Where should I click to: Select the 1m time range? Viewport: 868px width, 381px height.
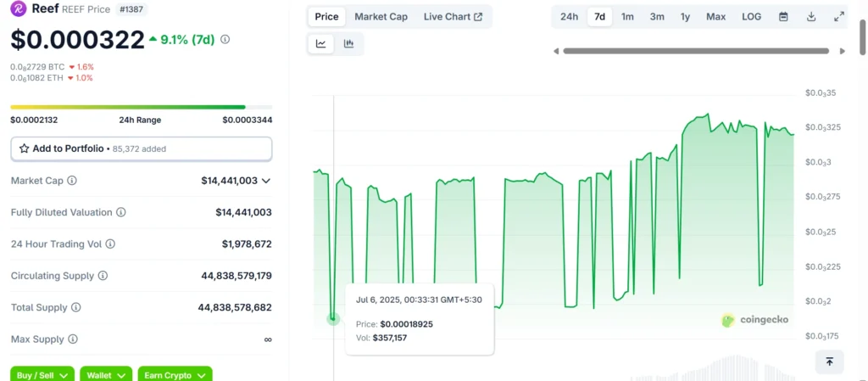pyautogui.click(x=627, y=17)
